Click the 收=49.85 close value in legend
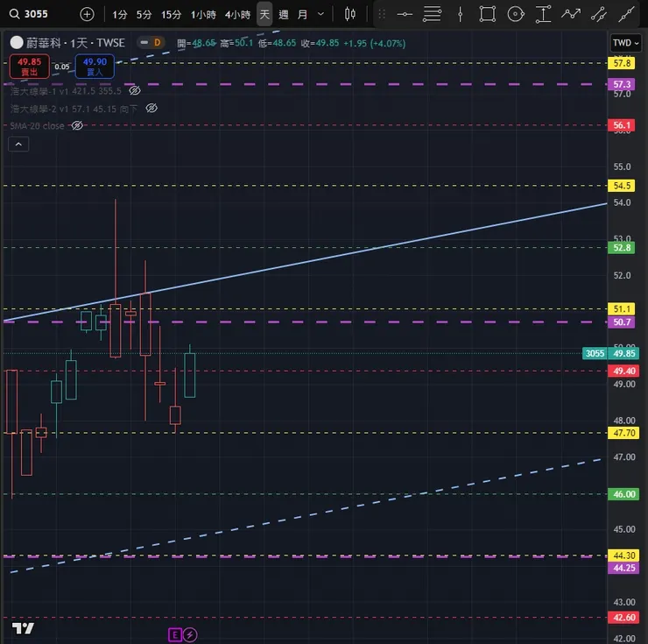The width and height of the screenshot is (648, 644). pyautogui.click(x=320, y=44)
